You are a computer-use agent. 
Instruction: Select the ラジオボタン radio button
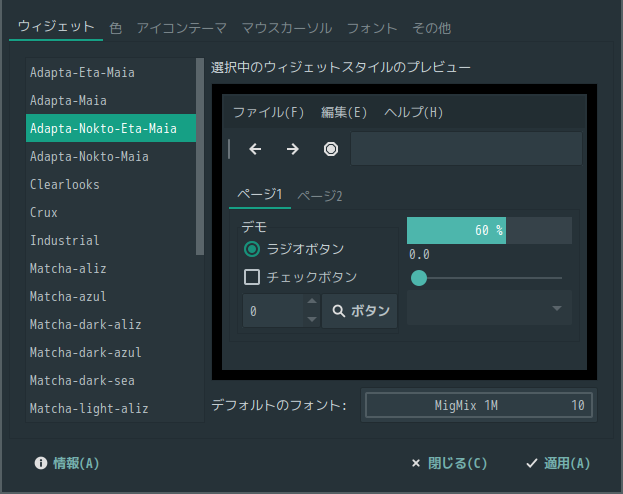point(252,249)
